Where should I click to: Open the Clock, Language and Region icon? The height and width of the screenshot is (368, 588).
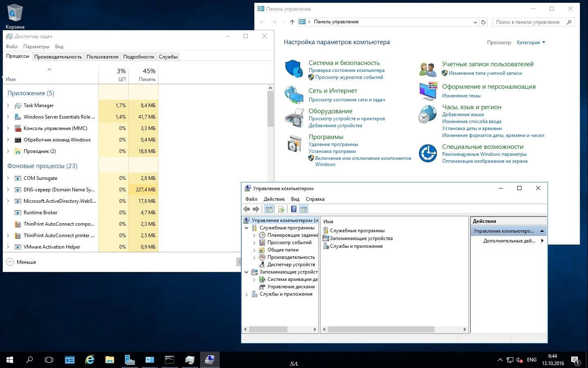pyautogui.click(x=428, y=114)
